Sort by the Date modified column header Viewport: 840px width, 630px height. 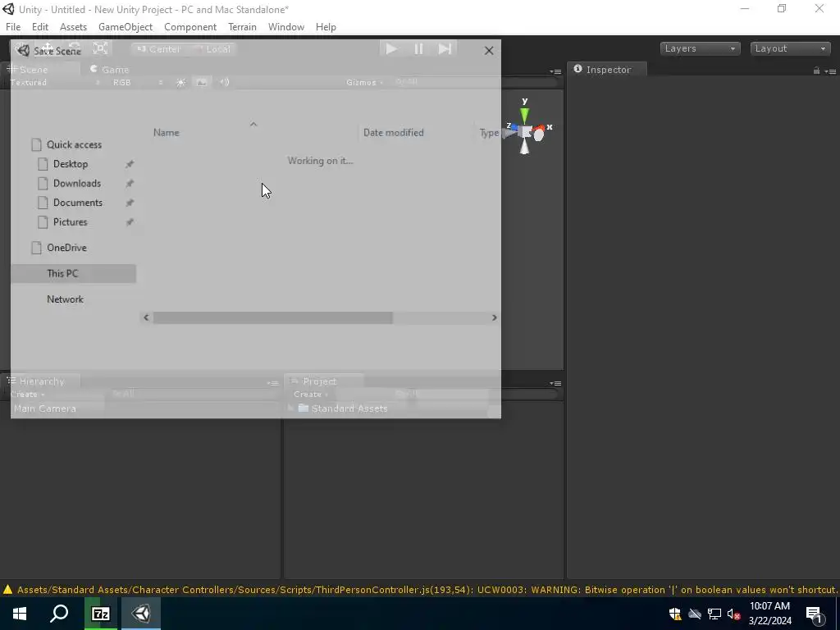click(x=393, y=133)
